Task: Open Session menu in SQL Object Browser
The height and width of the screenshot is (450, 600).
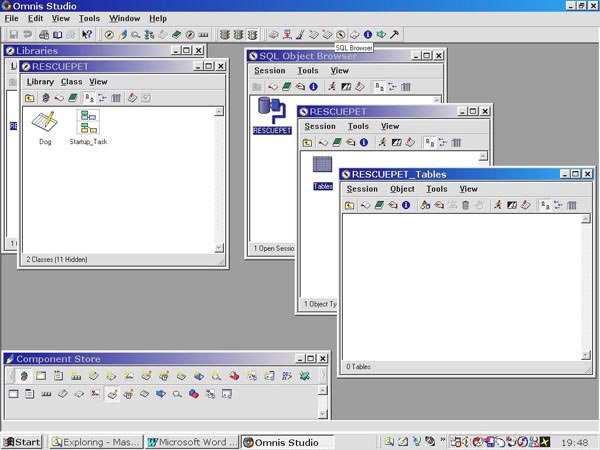Action: 270,71
